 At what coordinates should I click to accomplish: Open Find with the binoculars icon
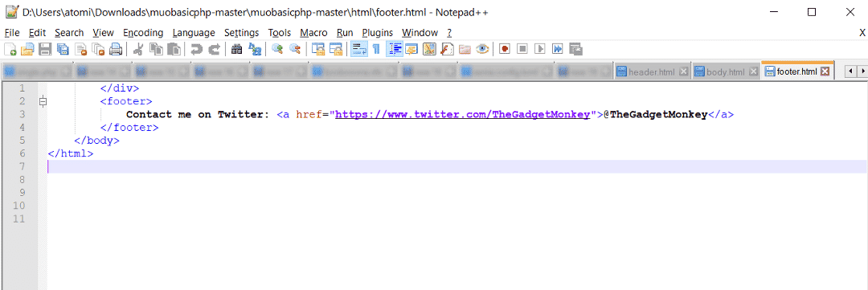click(237, 49)
